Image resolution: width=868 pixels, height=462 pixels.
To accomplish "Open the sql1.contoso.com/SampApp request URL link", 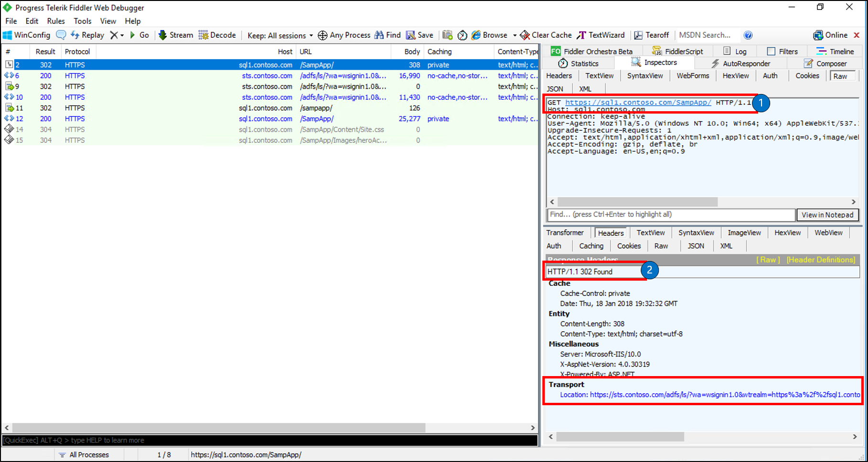I will click(x=638, y=102).
